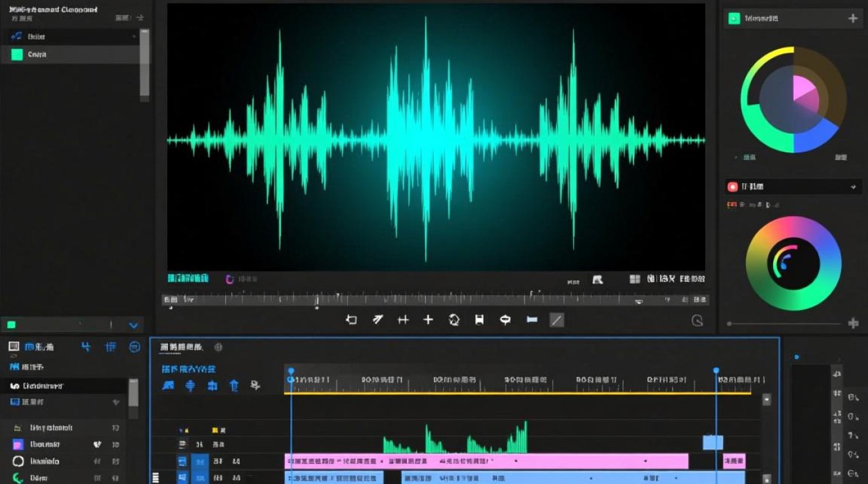Click the green play icon in top-right panel

coord(734,19)
